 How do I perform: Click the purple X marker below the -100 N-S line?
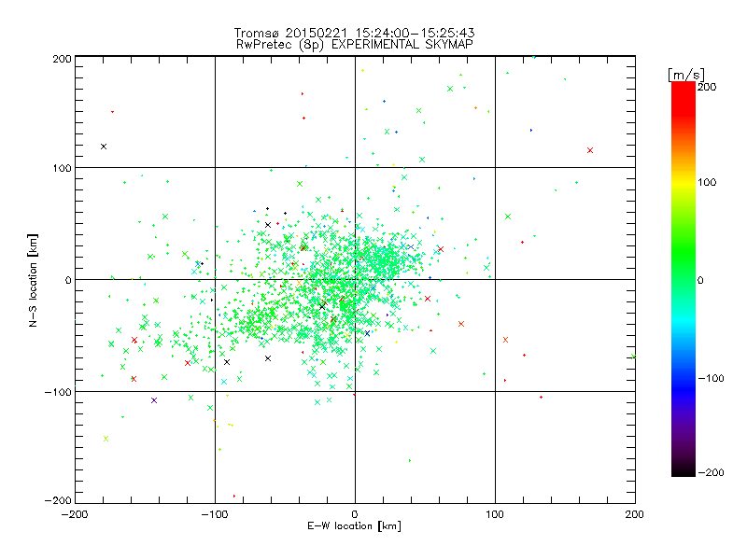[154, 400]
